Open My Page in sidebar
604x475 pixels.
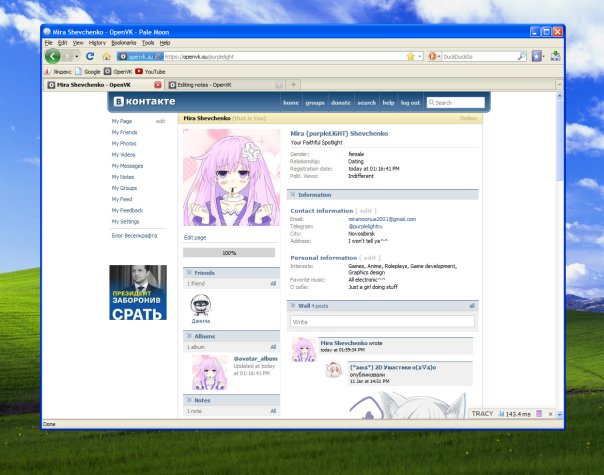(122, 121)
